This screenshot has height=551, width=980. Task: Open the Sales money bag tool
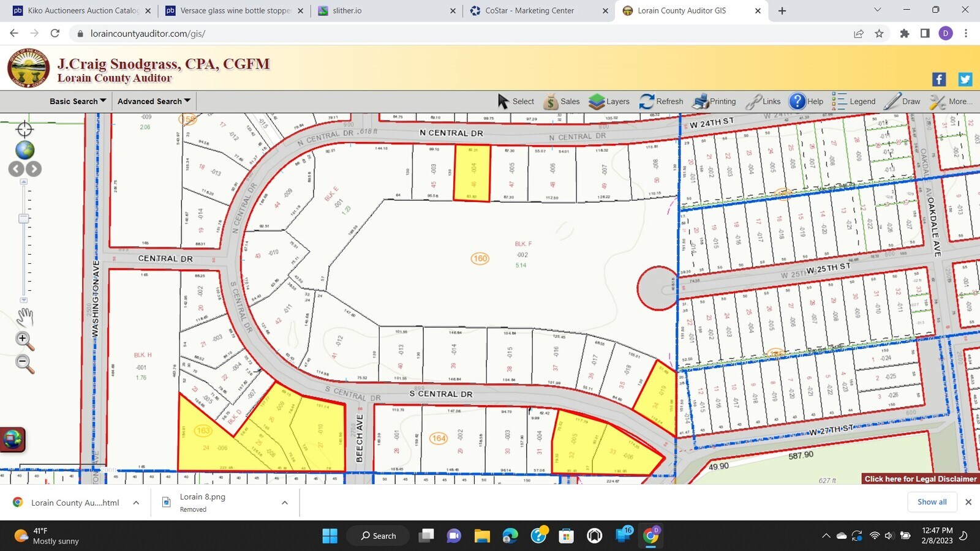561,102
